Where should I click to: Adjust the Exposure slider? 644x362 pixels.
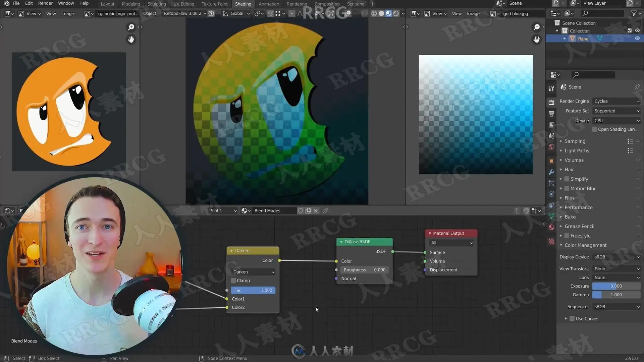coord(616,286)
